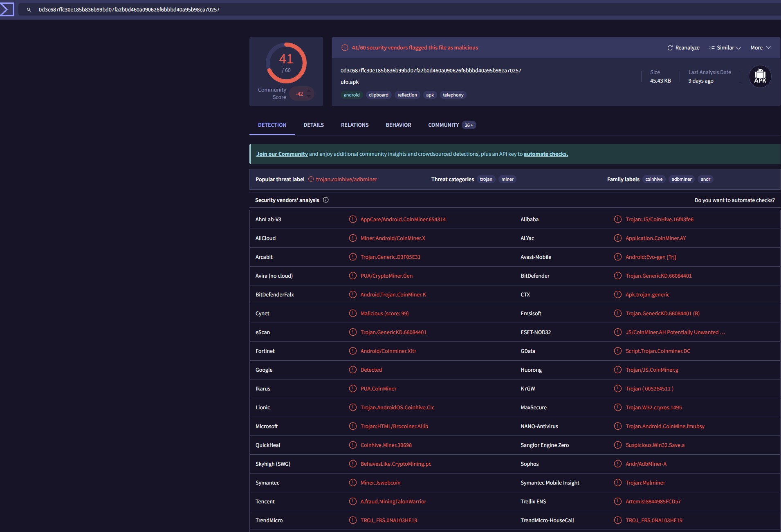Select the coinhive family label
The image size is (781, 532).
[x=654, y=179]
